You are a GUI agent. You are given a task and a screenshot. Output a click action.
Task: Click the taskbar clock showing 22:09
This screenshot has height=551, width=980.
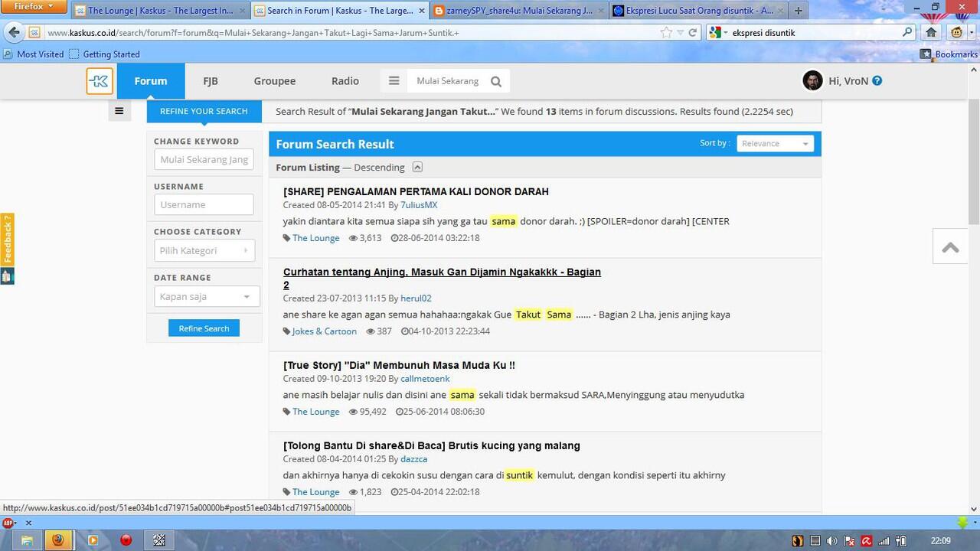pos(940,540)
